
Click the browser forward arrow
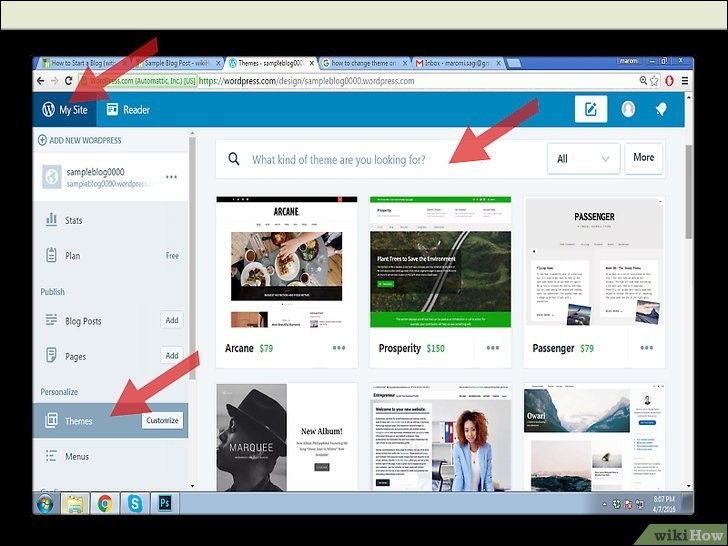click(x=55, y=81)
